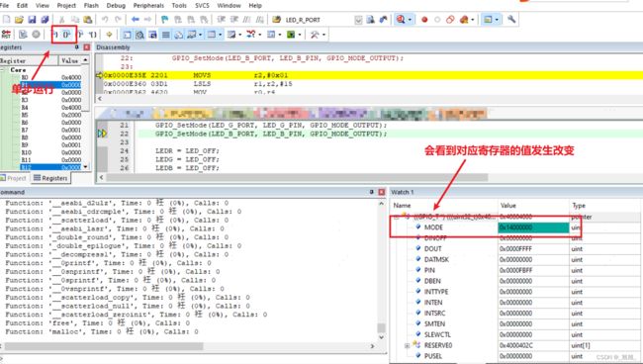
Task: Open the Memory windows dropdown arrow
Action: point(221,35)
